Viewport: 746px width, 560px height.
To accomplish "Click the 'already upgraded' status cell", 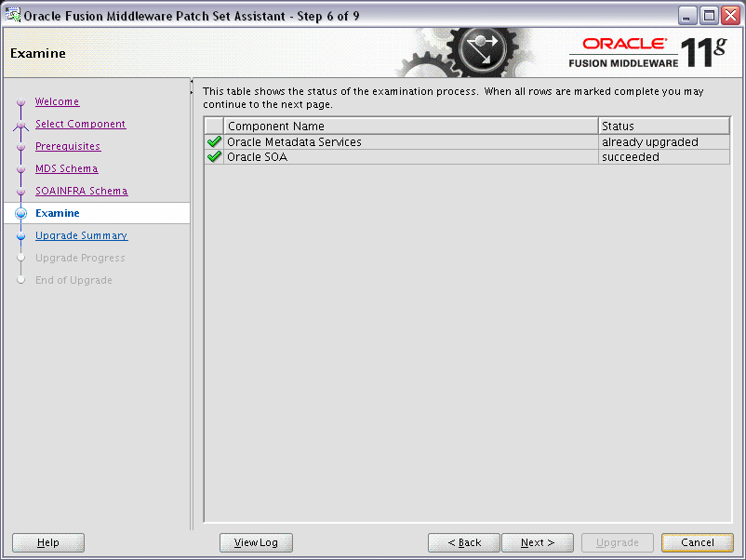I will [x=664, y=141].
